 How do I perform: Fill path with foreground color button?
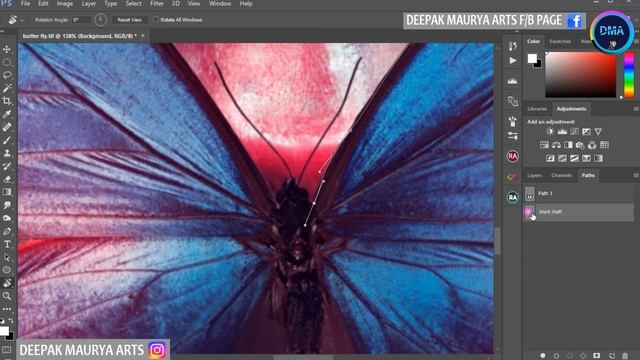click(x=543, y=356)
